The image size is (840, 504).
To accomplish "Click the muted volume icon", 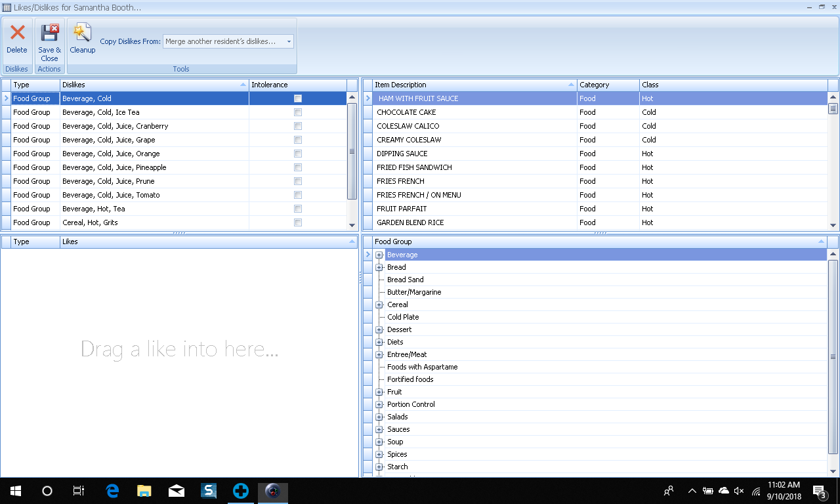I will click(740, 491).
